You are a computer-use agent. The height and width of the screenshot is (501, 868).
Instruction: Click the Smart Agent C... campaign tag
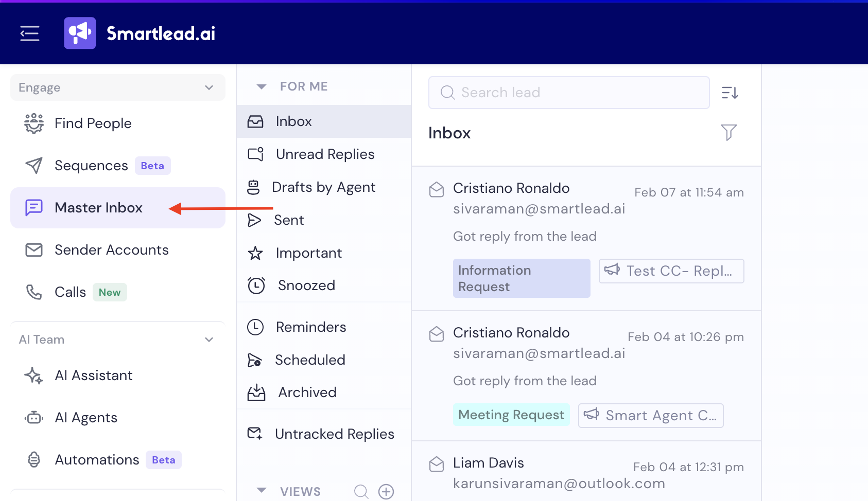[651, 416]
